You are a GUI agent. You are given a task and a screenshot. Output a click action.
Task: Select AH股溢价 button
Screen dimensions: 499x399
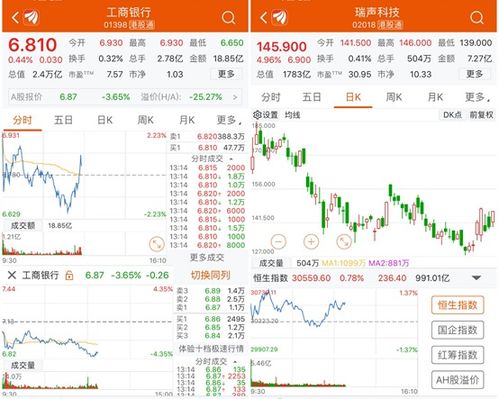[457, 380]
